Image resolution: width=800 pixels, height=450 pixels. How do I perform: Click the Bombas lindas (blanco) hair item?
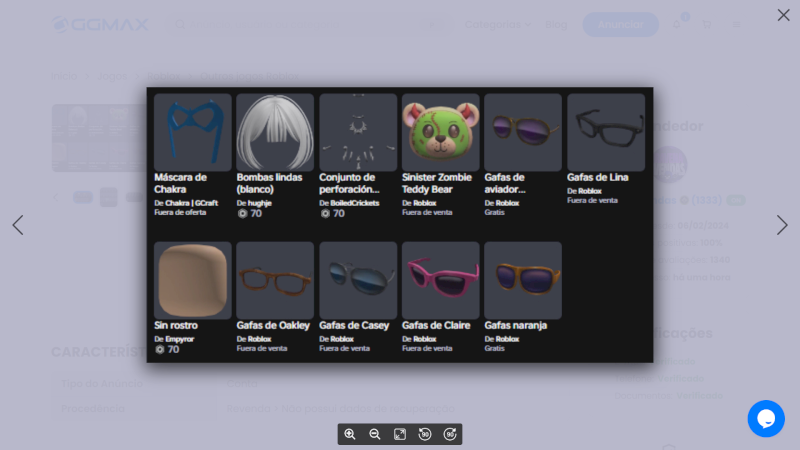275,132
